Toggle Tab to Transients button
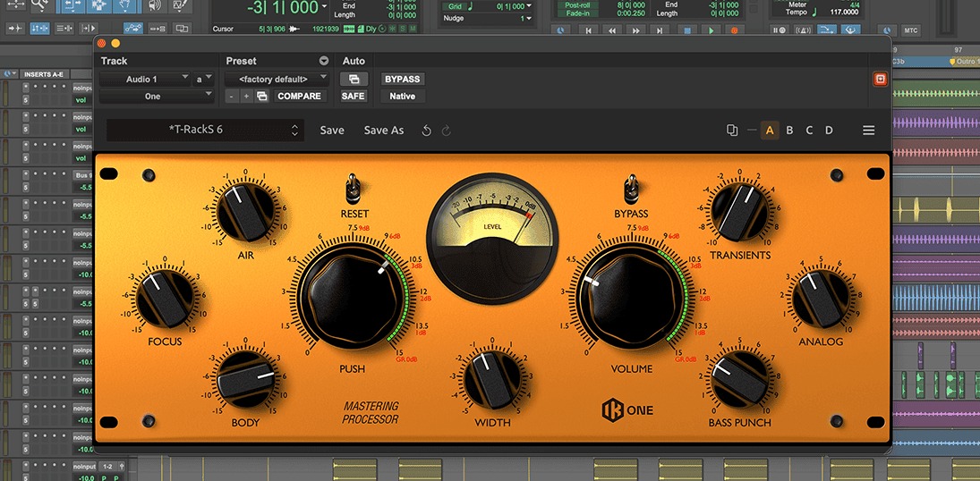 (x=15, y=28)
